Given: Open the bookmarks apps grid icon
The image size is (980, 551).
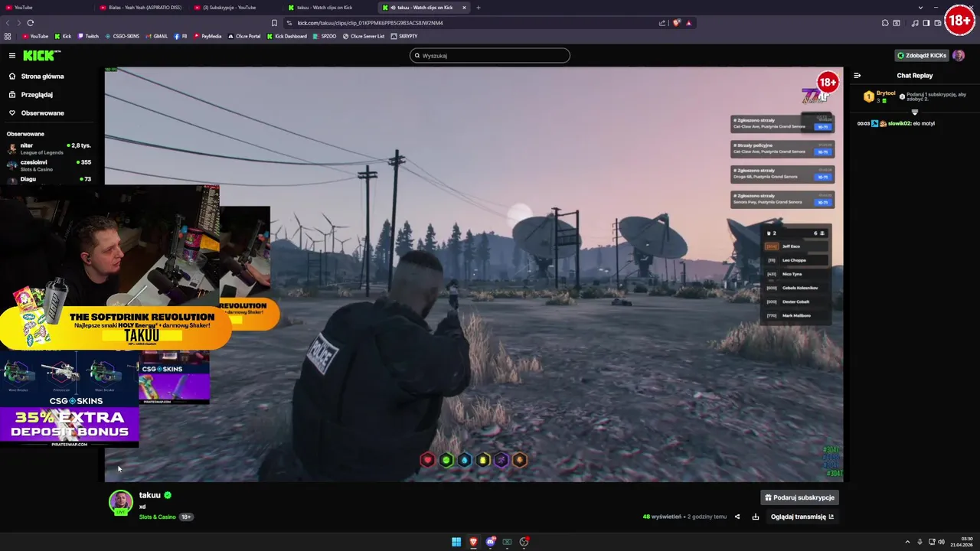Looking at the screenshot, I should coord(8,36).
